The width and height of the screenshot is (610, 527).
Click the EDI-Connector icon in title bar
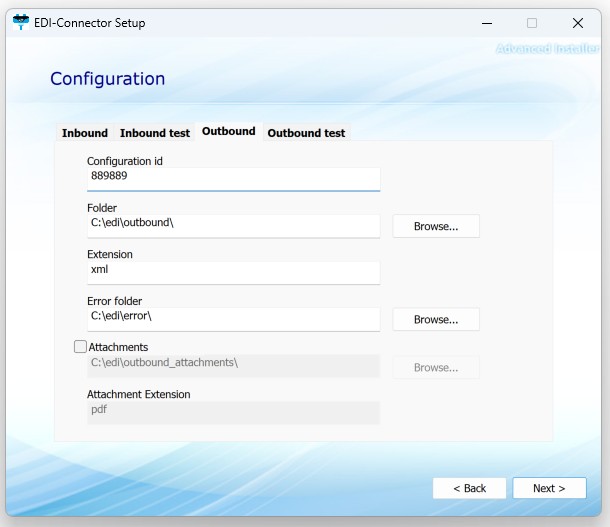tap(20, 22)
